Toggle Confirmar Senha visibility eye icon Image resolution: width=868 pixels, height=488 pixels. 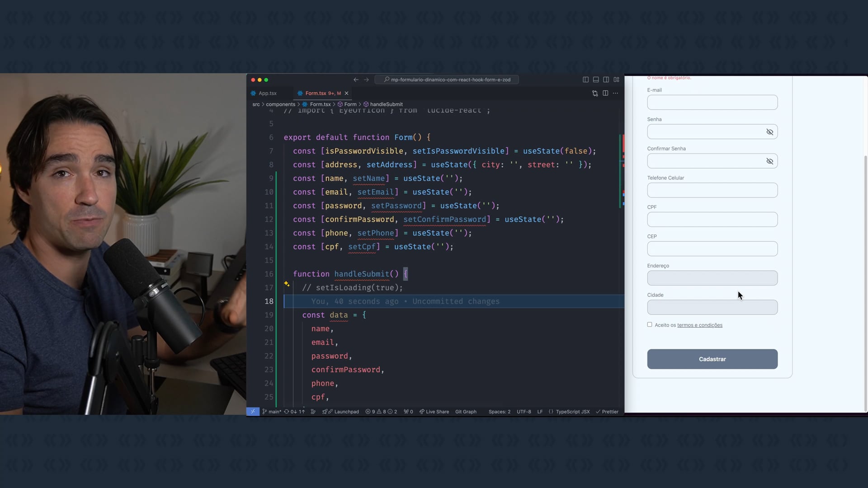769,161
